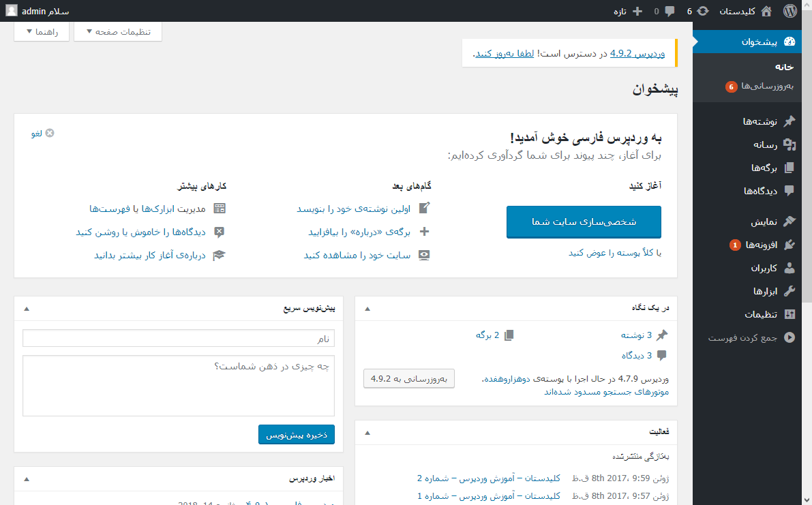Click the wrench icon for ابزارها

(x=790, y=291)
